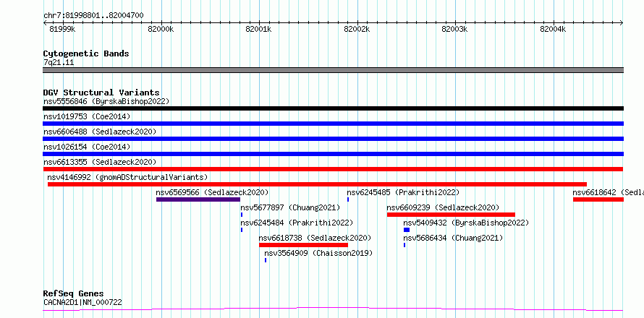The height and width of the screenshot is (318, 644).
Task: Click the Cytogenetic Bands track heading
Action: coord(86,53)
